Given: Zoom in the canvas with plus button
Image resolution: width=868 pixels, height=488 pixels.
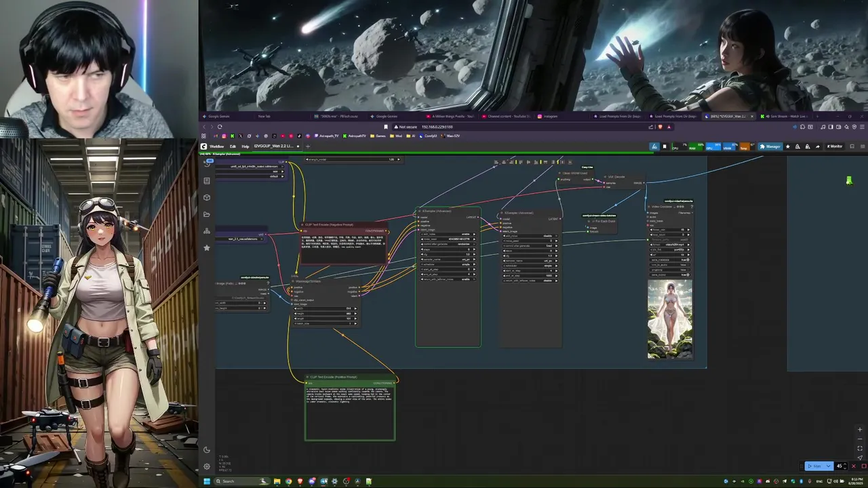Looking at the screenshot, I should [x=861, y=430].
